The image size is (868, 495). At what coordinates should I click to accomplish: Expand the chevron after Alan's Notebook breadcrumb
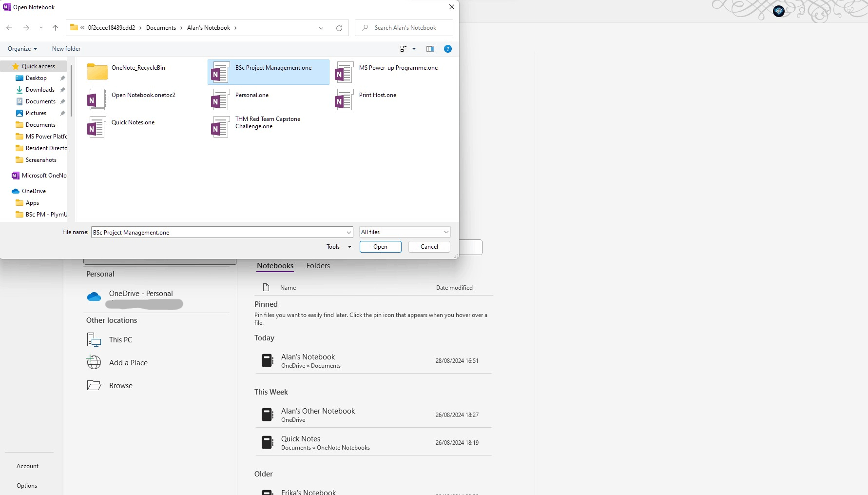click(x=235, y=28)
